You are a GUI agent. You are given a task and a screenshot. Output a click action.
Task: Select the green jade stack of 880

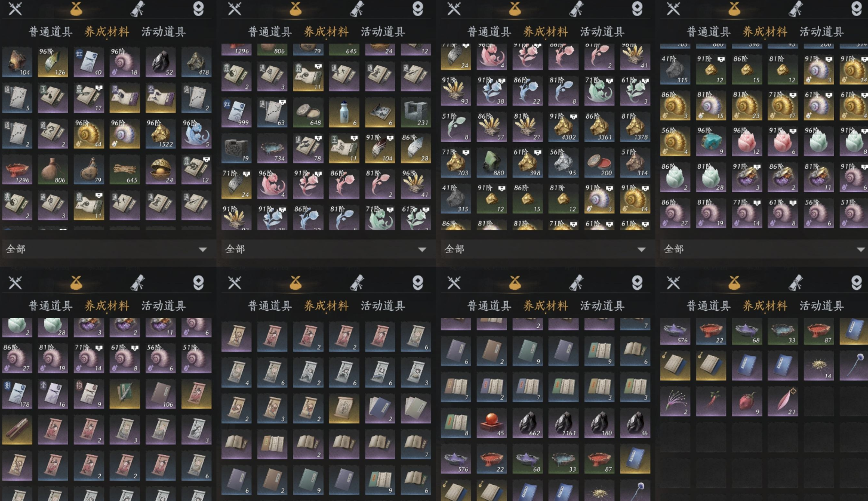pyautogui.click(x=492, y=162)
